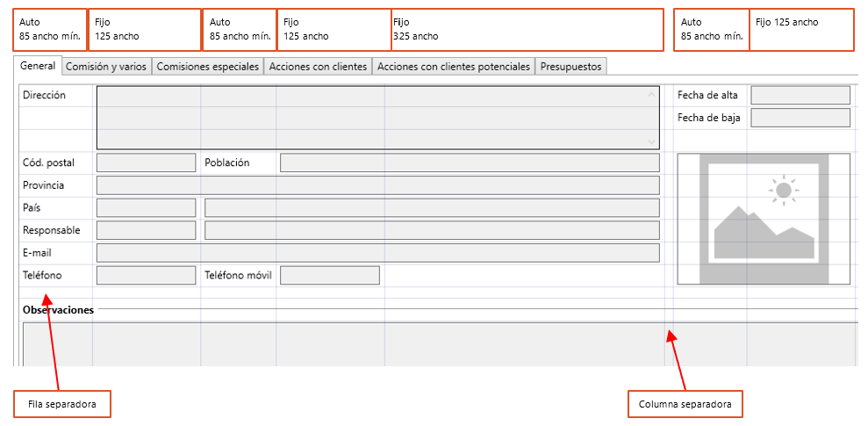Focus the E-mail input field
Image resolution: width=868 pixels, height=426 pixels.
[377, 253]
